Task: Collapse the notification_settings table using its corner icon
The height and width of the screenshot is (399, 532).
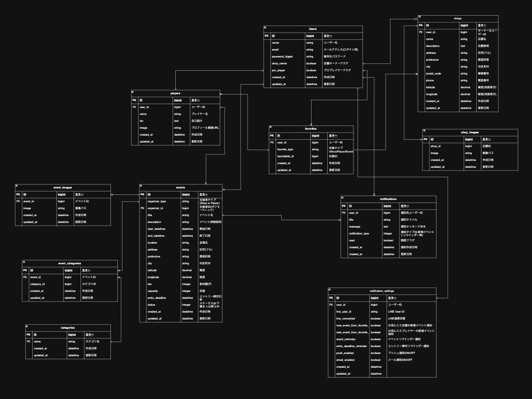Action: 330,289
